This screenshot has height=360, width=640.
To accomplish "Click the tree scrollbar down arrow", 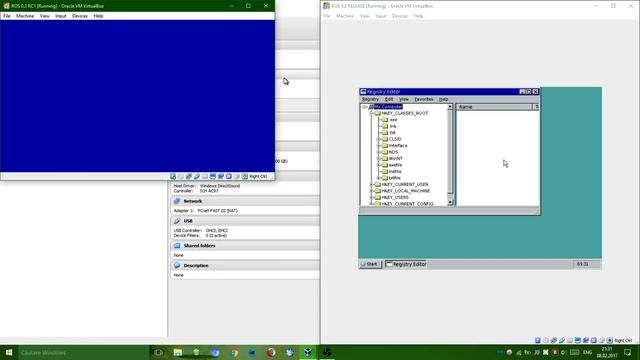I will click(x=450, y=202).
